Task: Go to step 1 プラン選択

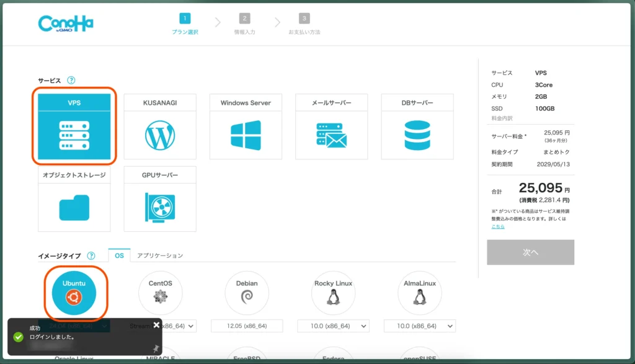Action: tap(185, 24)
